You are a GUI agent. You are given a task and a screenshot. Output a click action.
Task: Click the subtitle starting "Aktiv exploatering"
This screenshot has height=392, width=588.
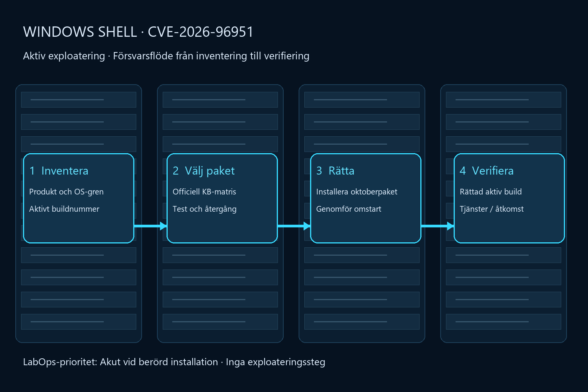point(166,56)
